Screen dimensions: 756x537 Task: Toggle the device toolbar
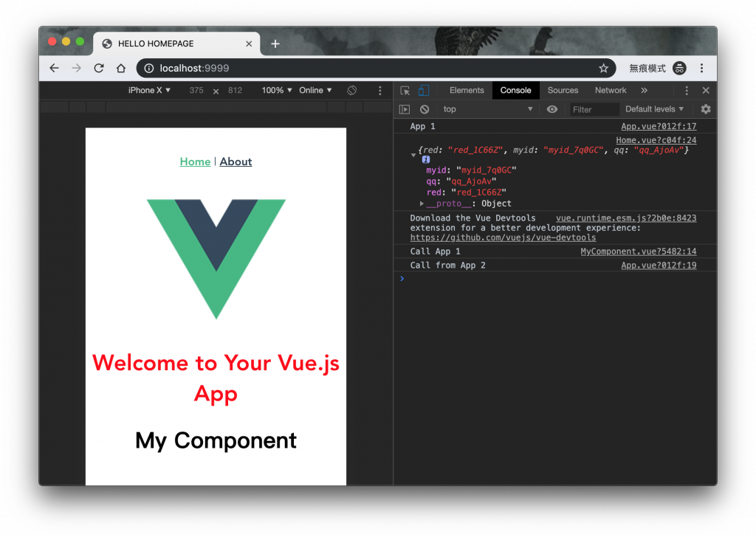pyautogui.click(x=424, y=91)
